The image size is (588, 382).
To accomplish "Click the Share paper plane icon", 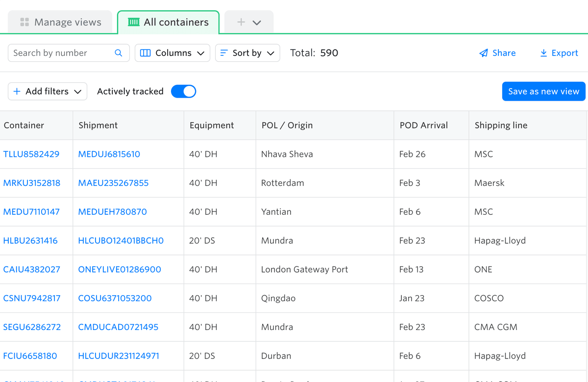I will (x=484, y=53).
